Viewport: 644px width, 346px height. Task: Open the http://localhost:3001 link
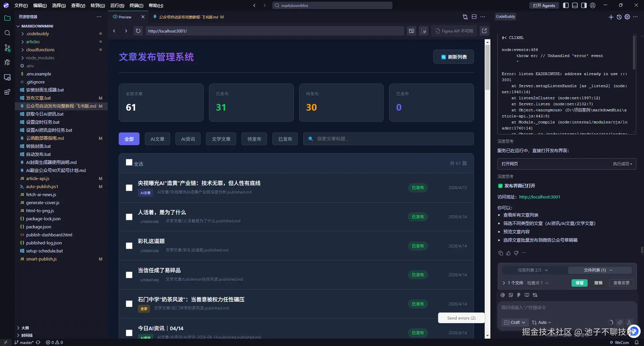tap(539, 197)
